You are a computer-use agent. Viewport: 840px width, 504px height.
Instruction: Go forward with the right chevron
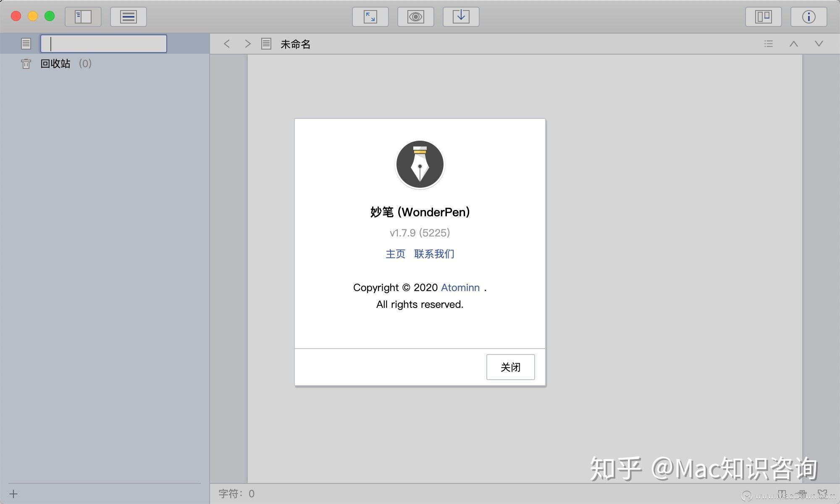(248, 44)
